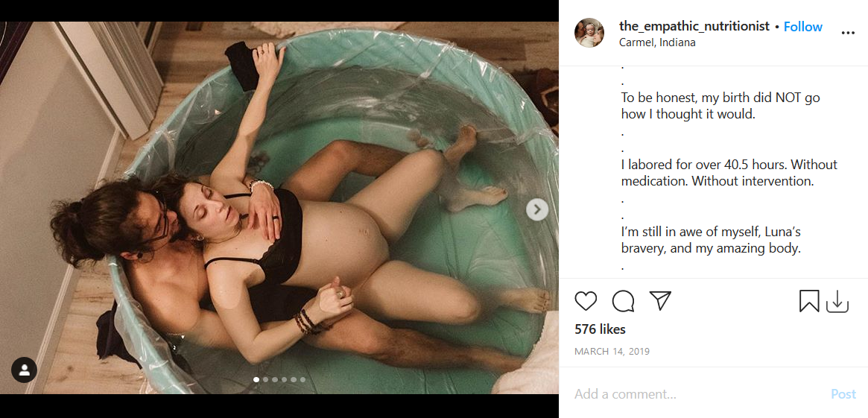Share post using paper plane icon
Image resolution: width=868 pixels, height=418 pixels.
(x=660, y=300)
